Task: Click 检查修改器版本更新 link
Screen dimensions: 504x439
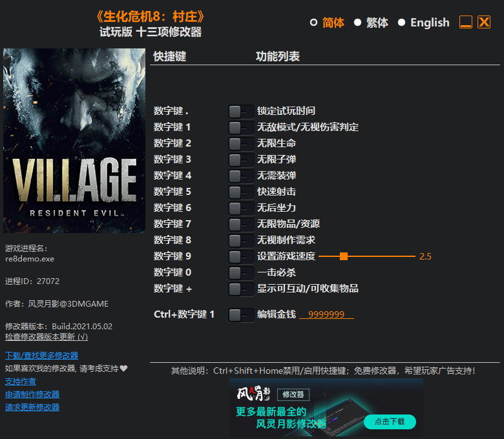Action: (47, 336)
